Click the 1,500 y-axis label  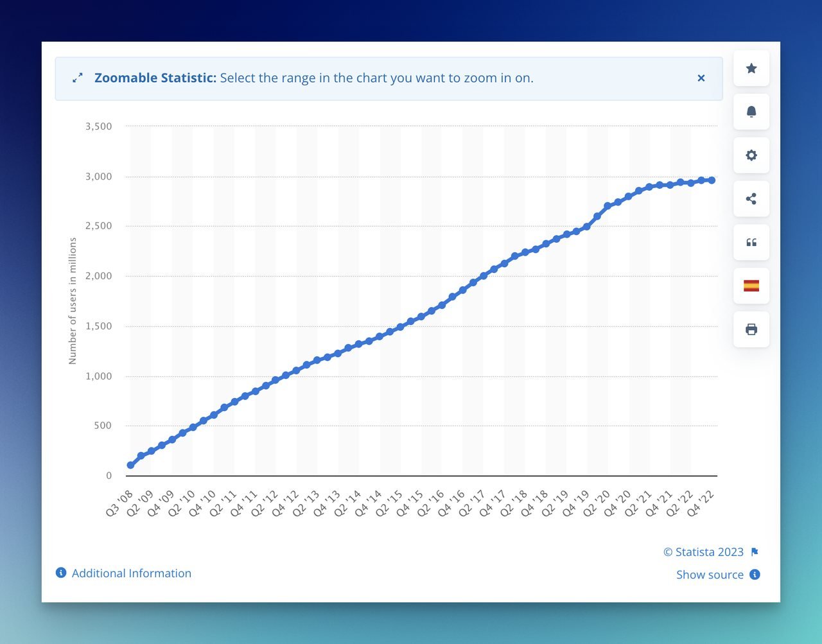[x=99, y=326]
